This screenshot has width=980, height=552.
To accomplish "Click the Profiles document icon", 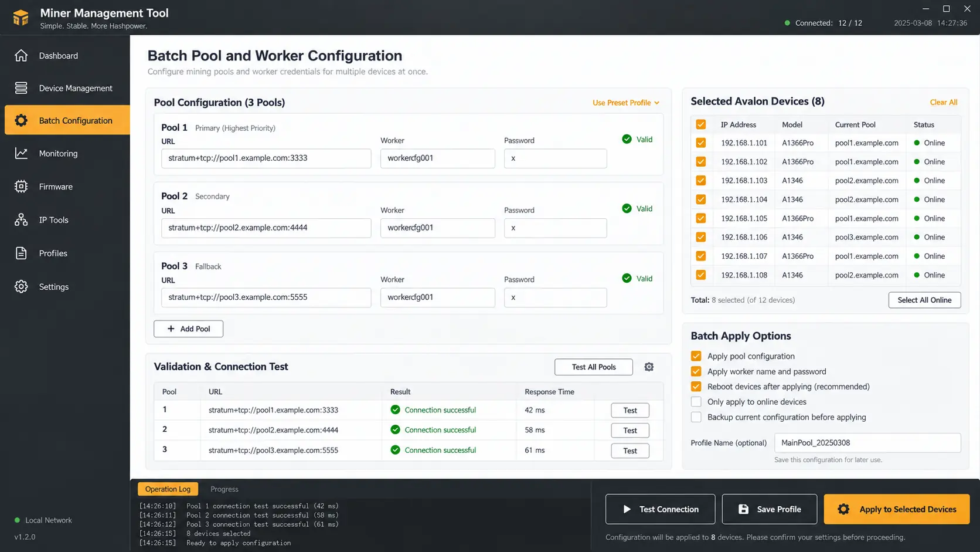I will [x=21, y=253].
